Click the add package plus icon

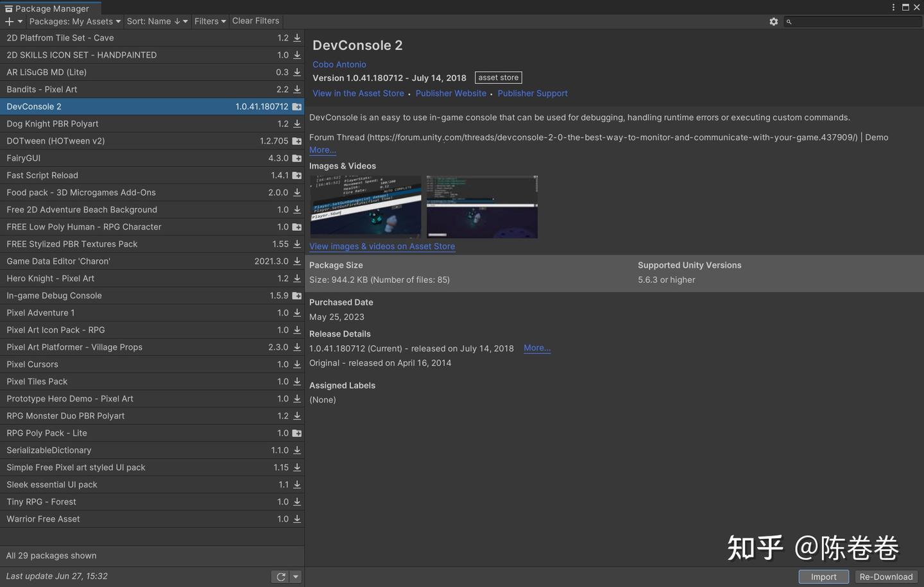9,21
